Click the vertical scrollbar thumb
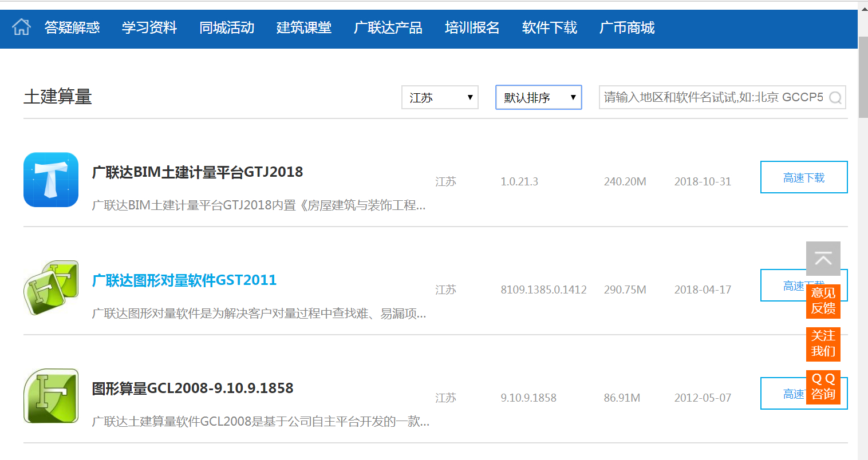 (863, 77)
